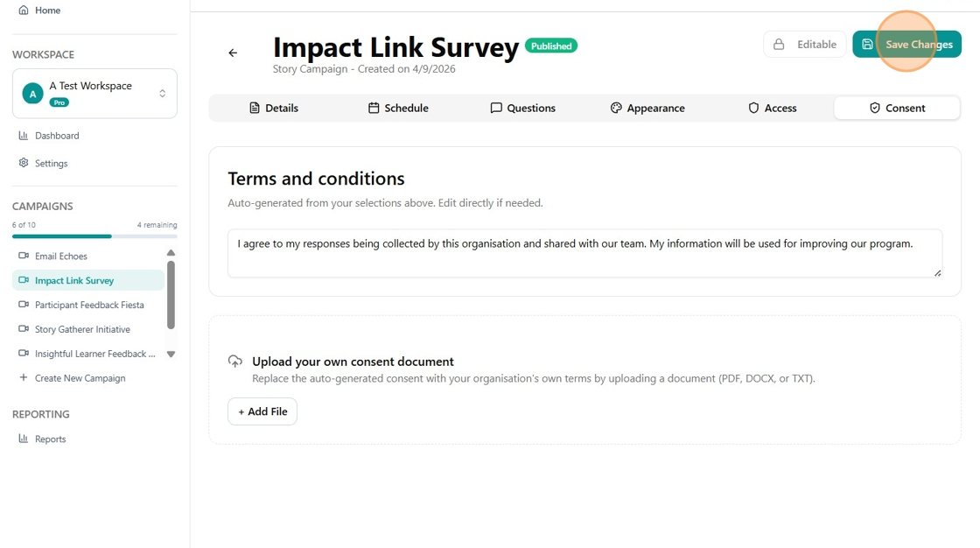Click the cloud upload icon
Image resolution: width=980 pixels, height=548 pixels.
pyautogui.click(x=235, y=361)
